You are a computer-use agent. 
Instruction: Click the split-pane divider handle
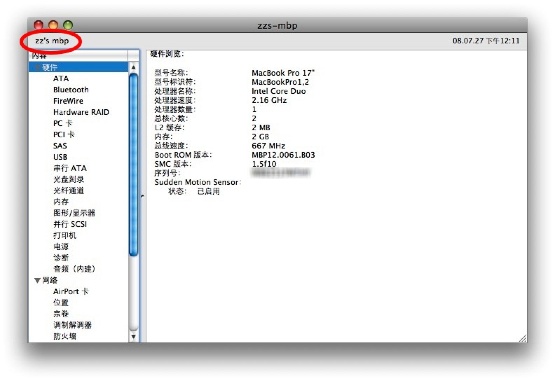pyautogui.click(x=142, y=196)
